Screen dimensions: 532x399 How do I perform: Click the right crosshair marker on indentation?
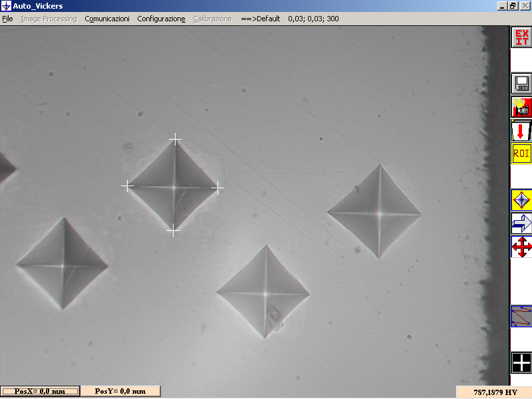(217, 188)
